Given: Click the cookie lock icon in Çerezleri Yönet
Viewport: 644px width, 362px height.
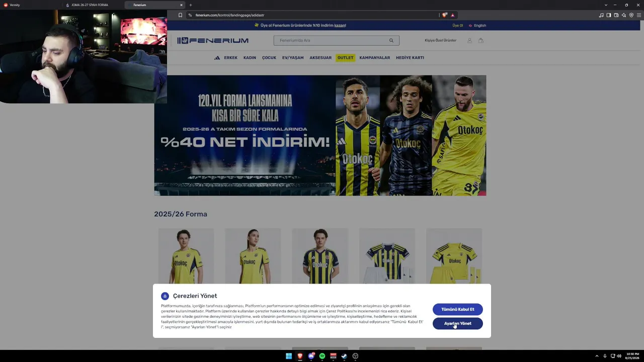Looking at the screenshot, I should click(165, 296).
